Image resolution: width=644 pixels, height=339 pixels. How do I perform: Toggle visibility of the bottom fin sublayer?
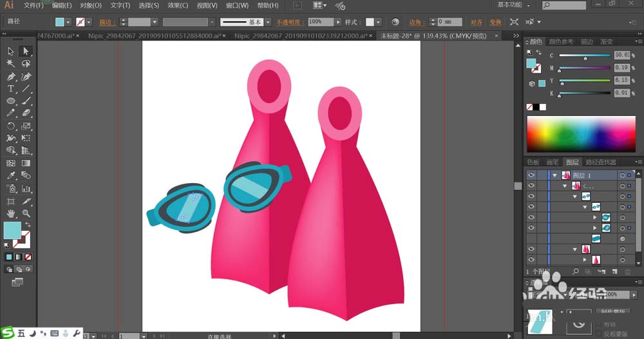tap(531, 260)
